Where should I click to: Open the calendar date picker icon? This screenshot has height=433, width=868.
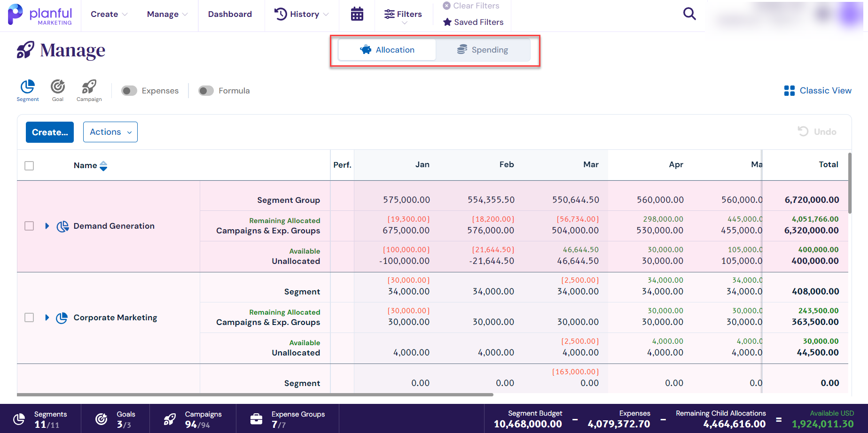coord(357,14)
